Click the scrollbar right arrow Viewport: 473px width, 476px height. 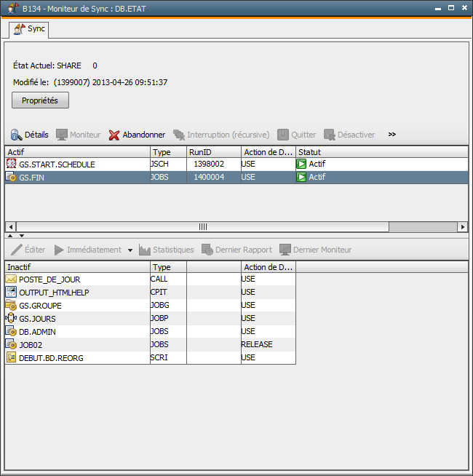[x=462, y=227]
